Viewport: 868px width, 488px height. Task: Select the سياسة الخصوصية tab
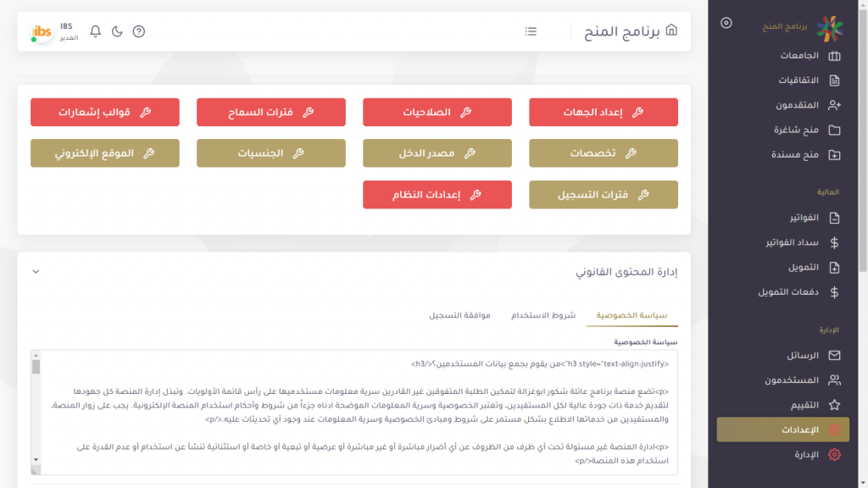[x=632, y=315]
